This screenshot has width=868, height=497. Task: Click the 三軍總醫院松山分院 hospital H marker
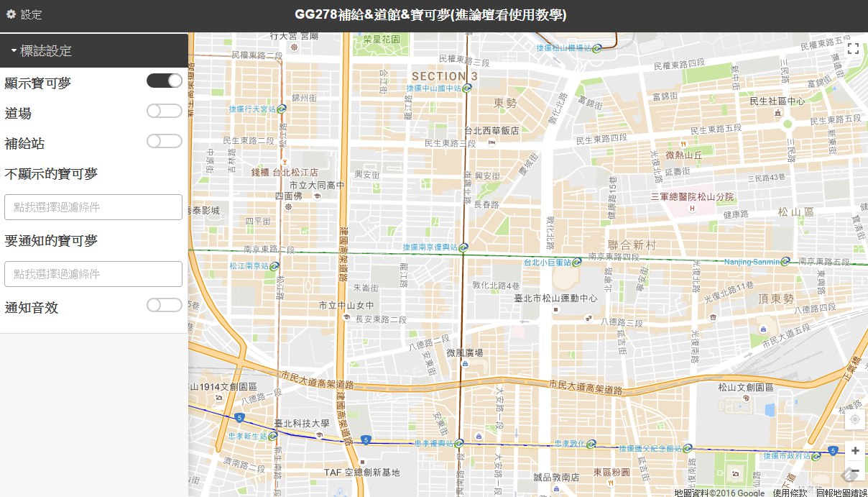coord(692,209)
